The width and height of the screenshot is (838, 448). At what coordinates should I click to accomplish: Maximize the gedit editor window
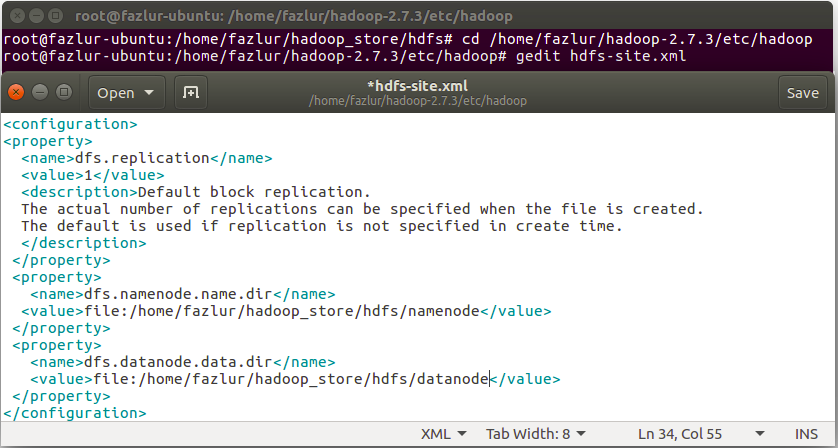[x=64, y=92]
